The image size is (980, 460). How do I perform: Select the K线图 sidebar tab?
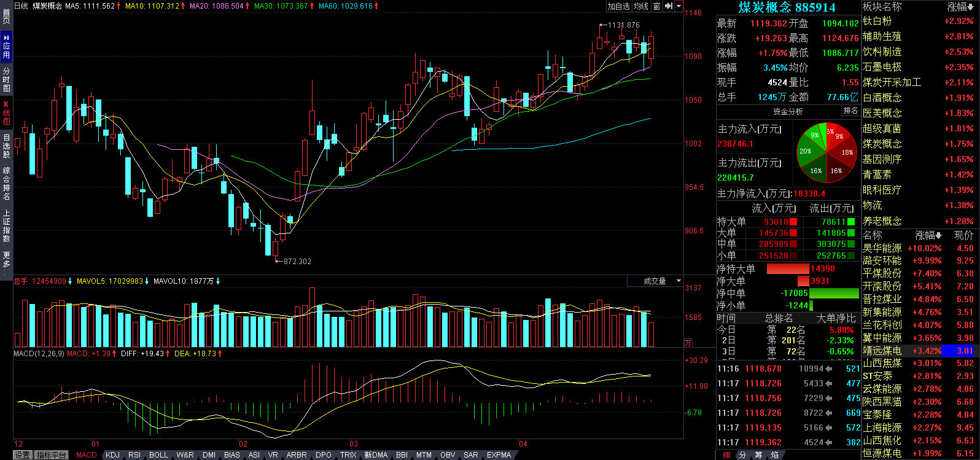[6, 113]
